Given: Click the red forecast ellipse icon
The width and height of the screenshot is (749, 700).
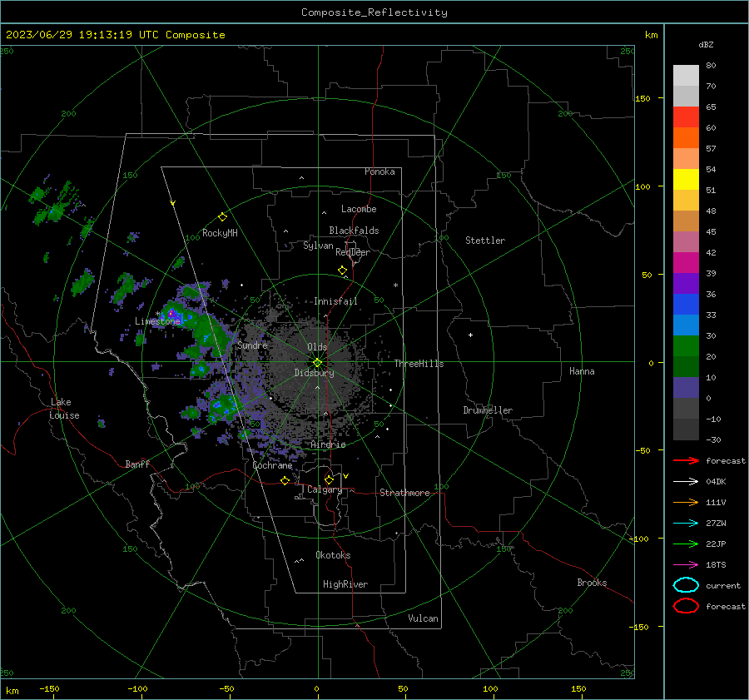Looking at the screenshot, I should click(686, 606).
